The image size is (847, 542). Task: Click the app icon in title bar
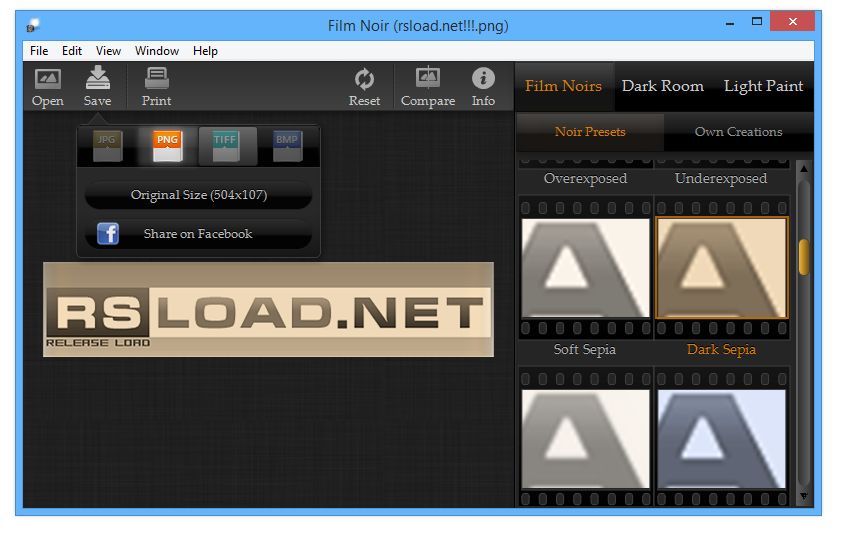[x=33, y=25]
